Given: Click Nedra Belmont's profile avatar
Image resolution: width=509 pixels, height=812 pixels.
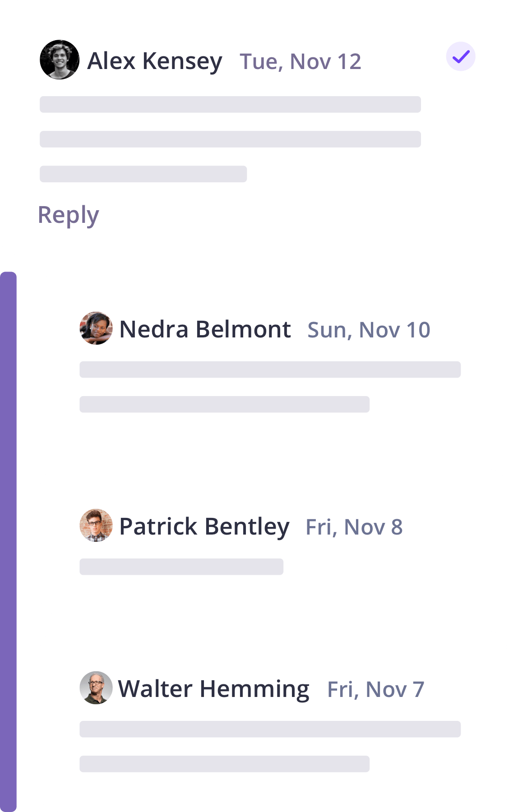Looking at the screenshot, I should (x=96, y=328).
